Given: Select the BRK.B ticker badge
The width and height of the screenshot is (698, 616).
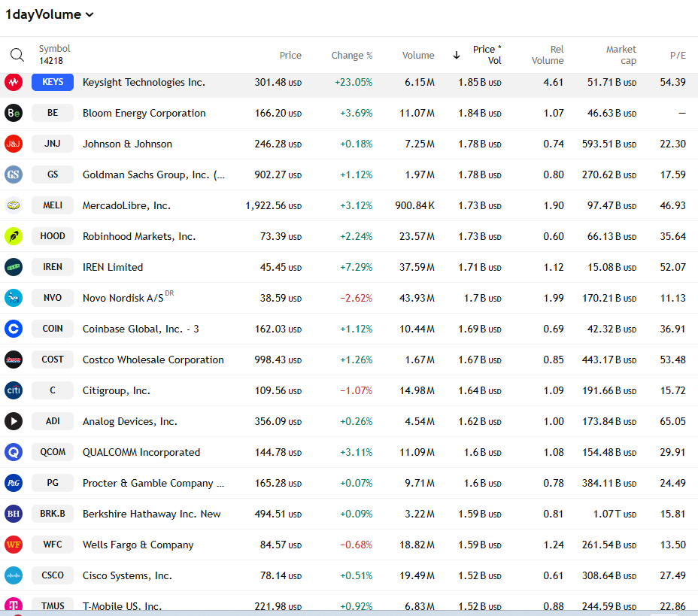Looking at the screenshot, I should [53, 514].
